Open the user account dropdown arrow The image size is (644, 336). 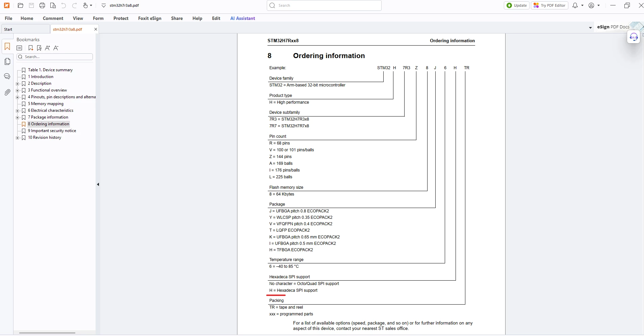tap(599, 5)
